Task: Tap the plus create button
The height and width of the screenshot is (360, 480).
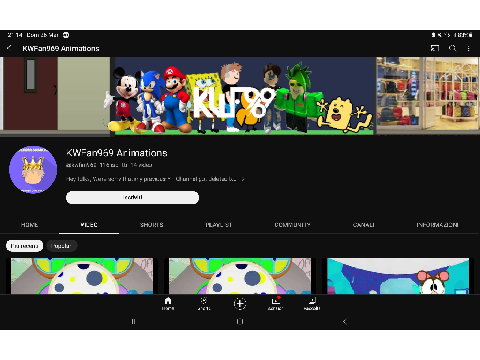Action: coord(240,303)
